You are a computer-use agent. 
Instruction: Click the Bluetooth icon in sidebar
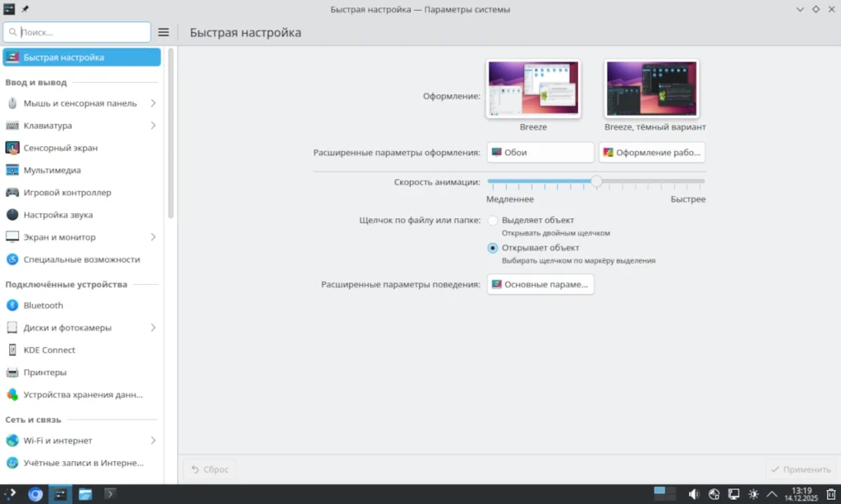[12, 305]
